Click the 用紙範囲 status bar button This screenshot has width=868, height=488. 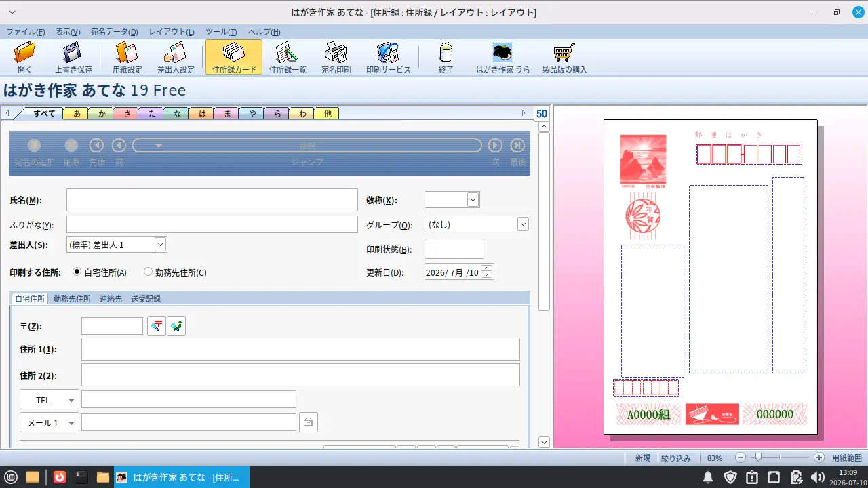pos(847,458)
